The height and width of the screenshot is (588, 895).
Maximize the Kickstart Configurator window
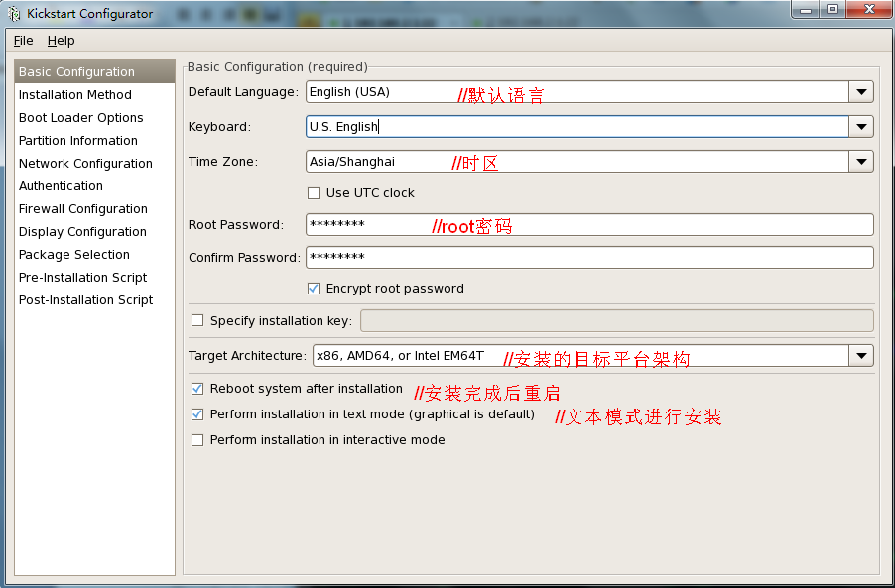point(832,10)
